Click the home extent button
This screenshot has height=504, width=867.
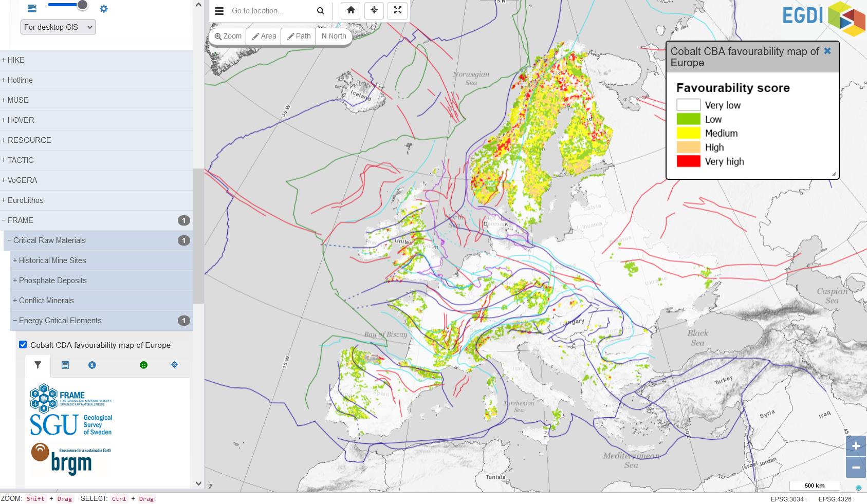click(351, 10)
